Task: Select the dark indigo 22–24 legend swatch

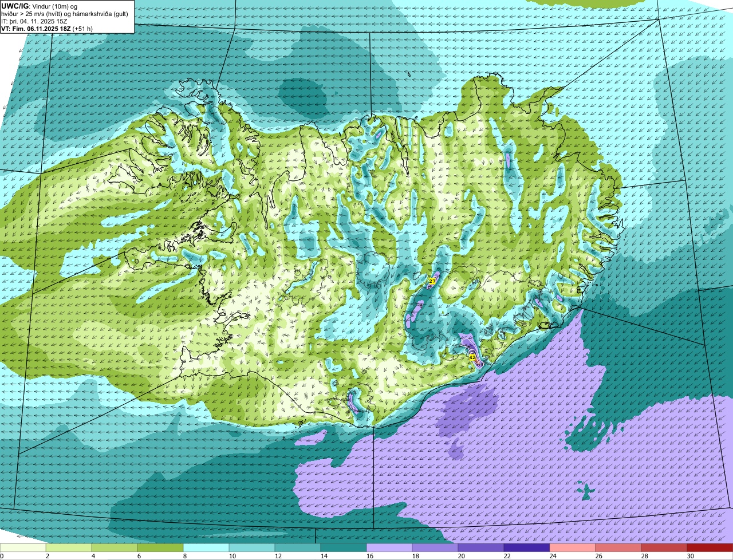Action: 527,547
